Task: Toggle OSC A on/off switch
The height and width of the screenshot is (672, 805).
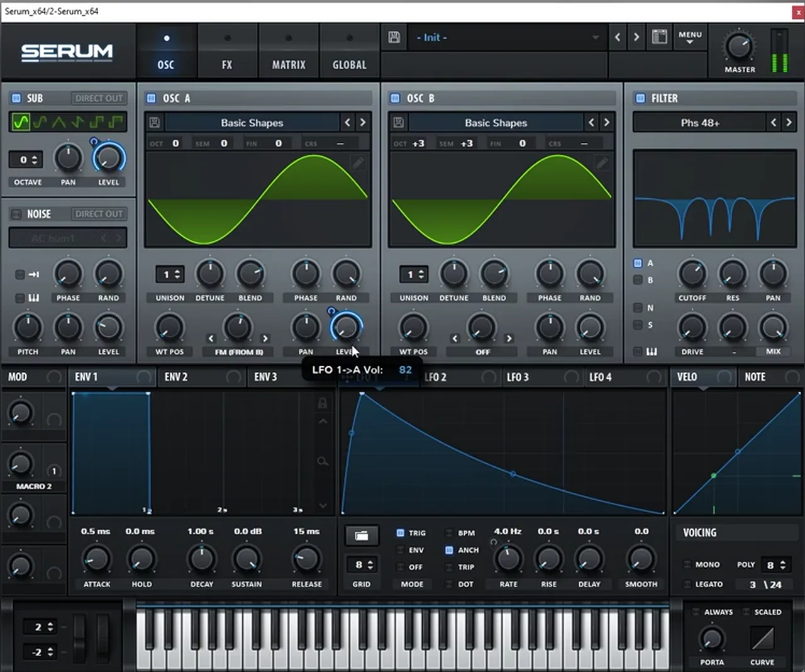Action: (151, 98)
